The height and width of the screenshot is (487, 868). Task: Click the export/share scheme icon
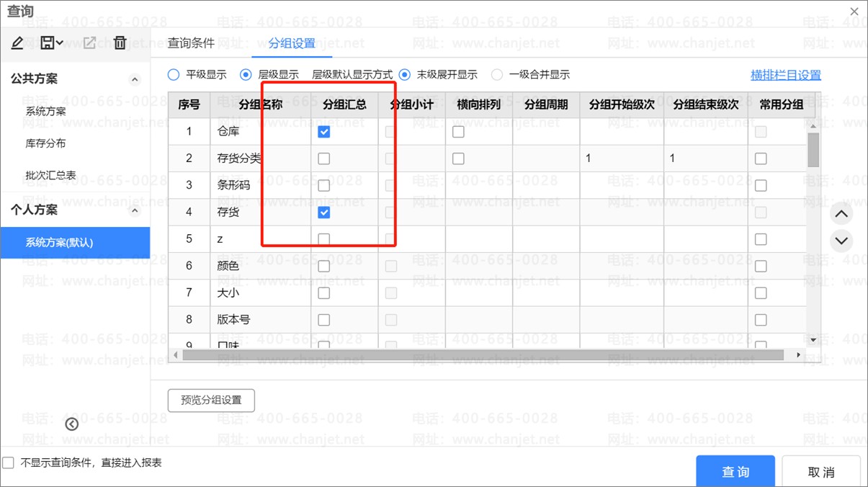89,43
